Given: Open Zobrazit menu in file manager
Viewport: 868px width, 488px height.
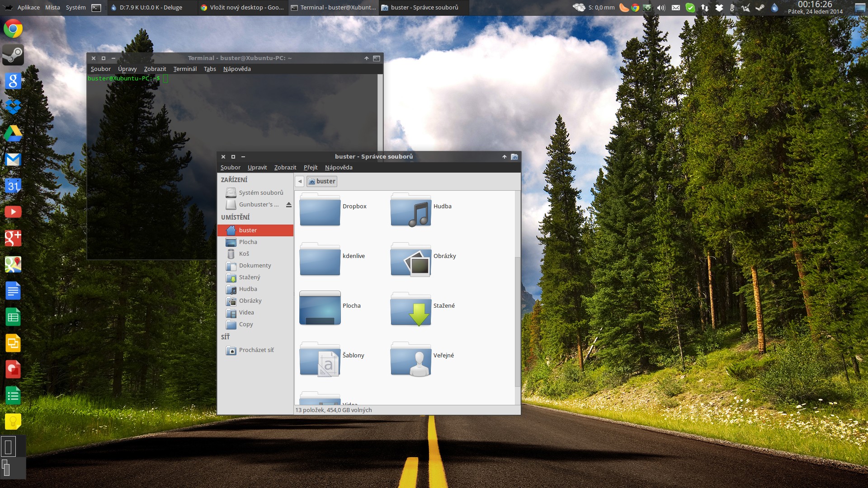Looking at the screenshot, I should click(x=285, y=168).
